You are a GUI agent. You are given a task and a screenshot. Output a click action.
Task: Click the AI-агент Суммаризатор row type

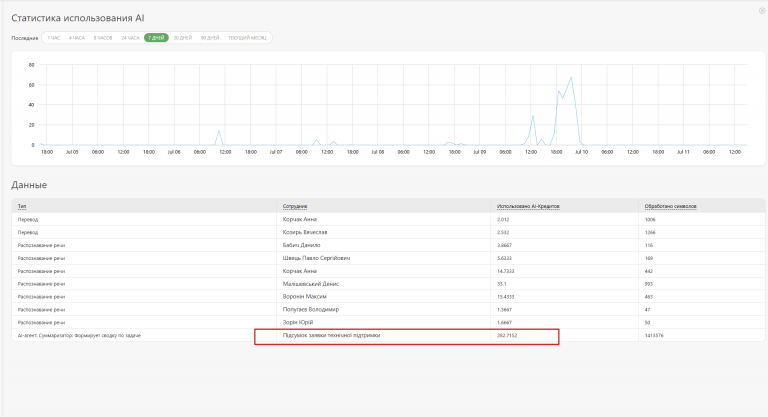[79, 336]
